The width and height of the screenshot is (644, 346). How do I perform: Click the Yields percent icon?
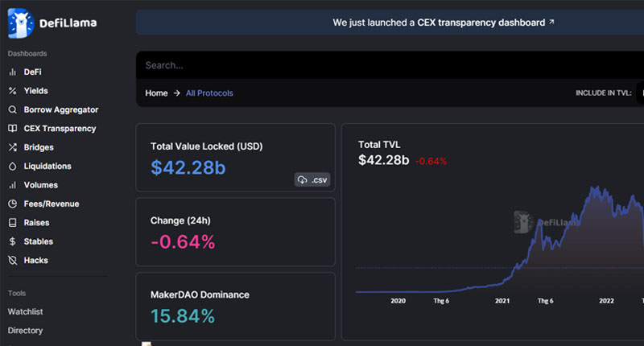click(13, 91)
